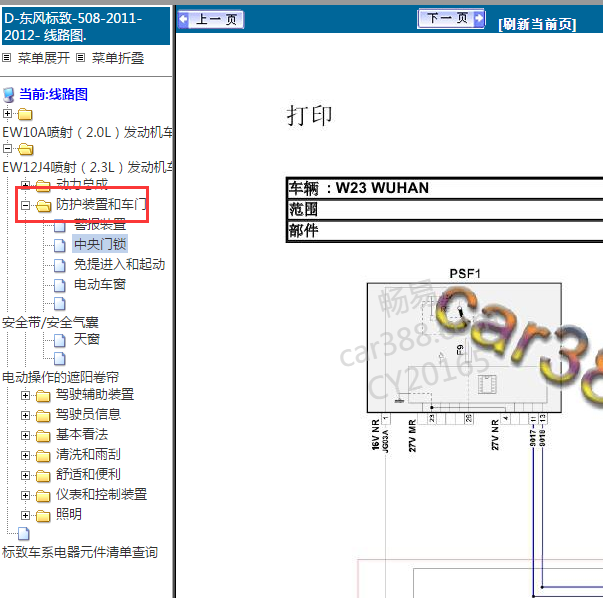
Task: Click the 驾驶员信息 folder icon
Action: tap(43, 416)
